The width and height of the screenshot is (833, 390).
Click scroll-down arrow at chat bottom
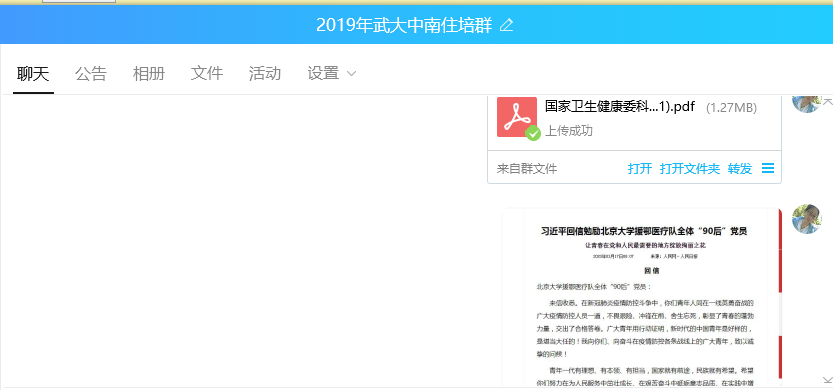pos(827,379)
